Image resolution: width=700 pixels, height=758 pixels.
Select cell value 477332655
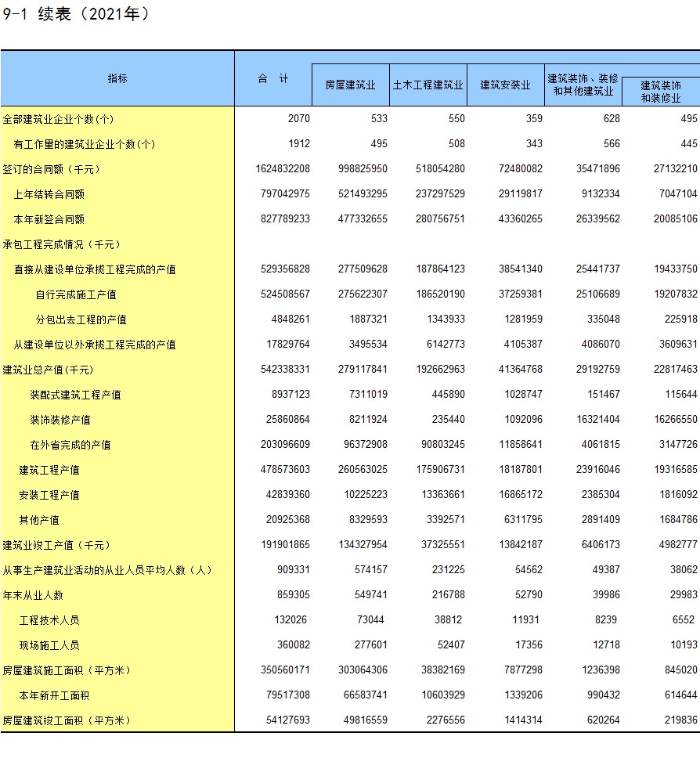(363, 219)
